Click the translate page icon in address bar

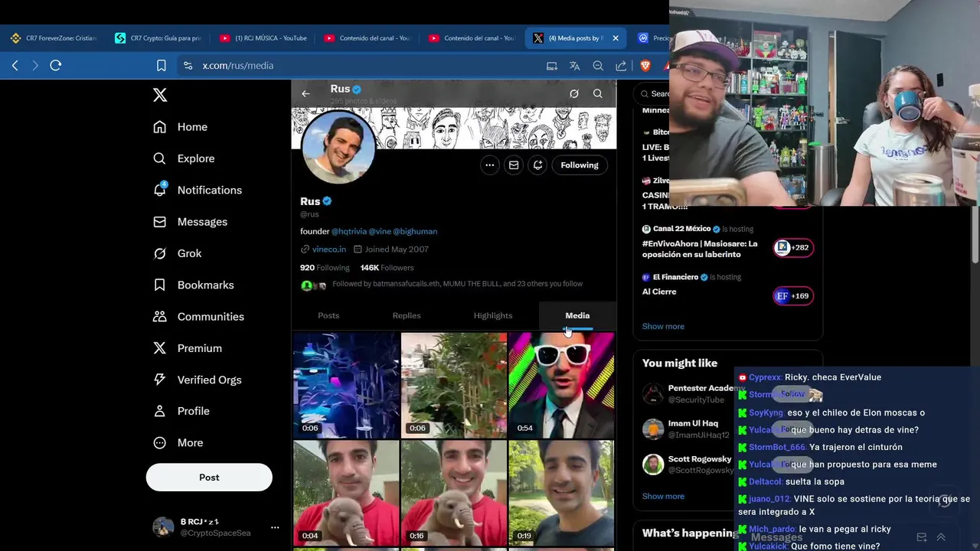(x=575, y=66)
